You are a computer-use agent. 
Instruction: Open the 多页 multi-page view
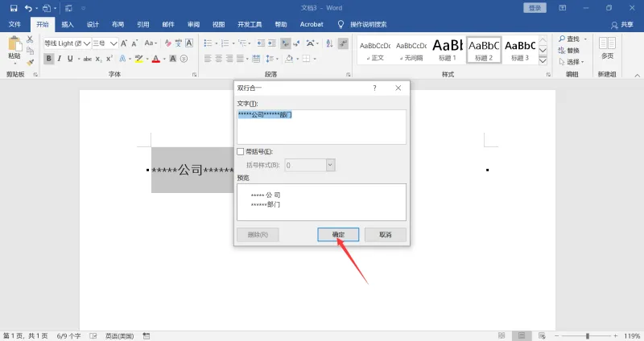point(607,48)
